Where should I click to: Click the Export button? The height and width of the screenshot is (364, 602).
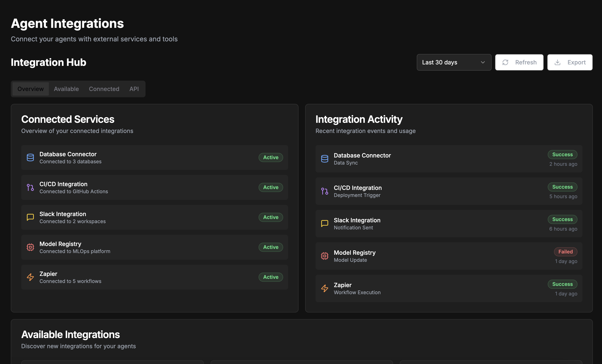coord(570,62)
